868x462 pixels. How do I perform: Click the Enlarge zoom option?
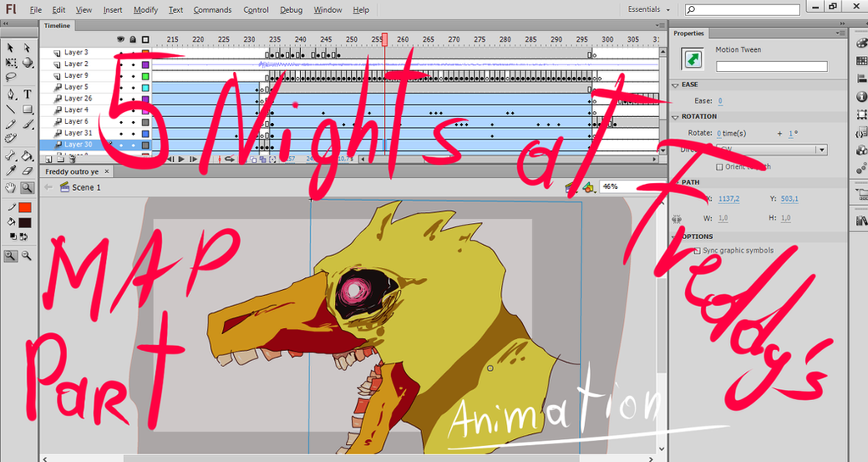tap(10, 256)
